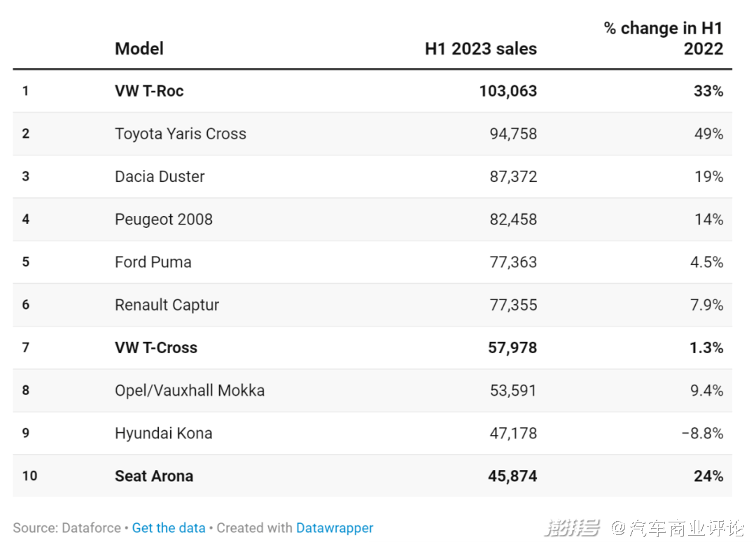Click the Peugeot 2008 model cell
The image size is (756, 542).
pos(164,219)
